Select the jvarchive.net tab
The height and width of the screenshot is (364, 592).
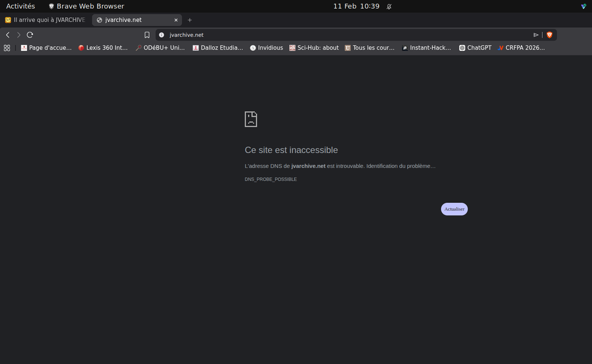pos(133,20)
